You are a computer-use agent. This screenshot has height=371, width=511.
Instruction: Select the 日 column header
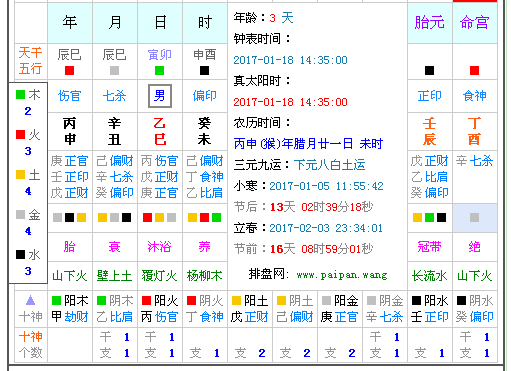pos(160,23)
